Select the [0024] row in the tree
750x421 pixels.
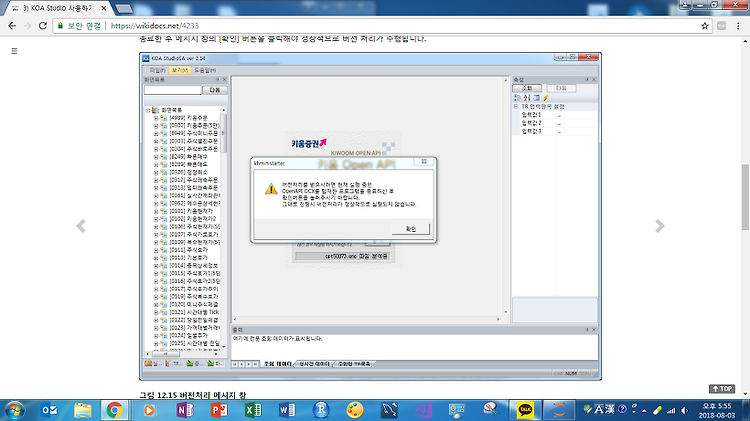pos(188,335)
